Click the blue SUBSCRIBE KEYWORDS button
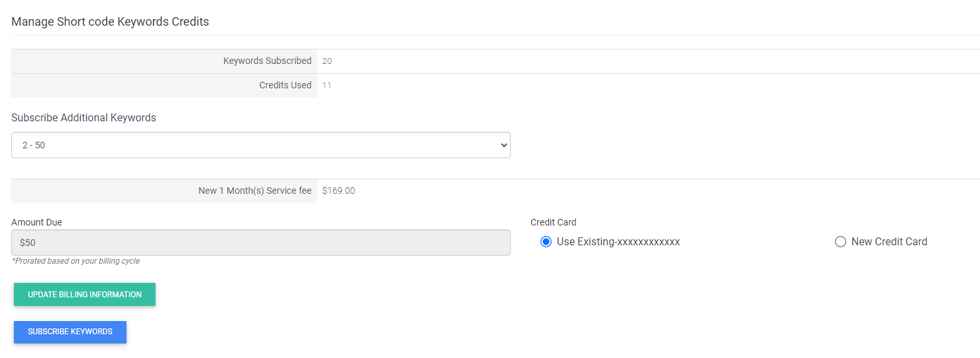The height and width of the screenshot is (358, 980). coord(70,332)
